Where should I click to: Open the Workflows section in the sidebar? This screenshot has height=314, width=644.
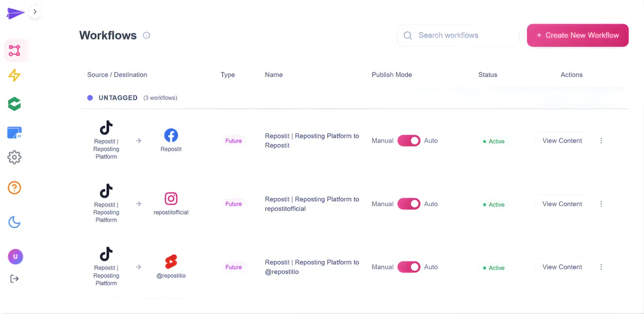[x=15, y=51]
